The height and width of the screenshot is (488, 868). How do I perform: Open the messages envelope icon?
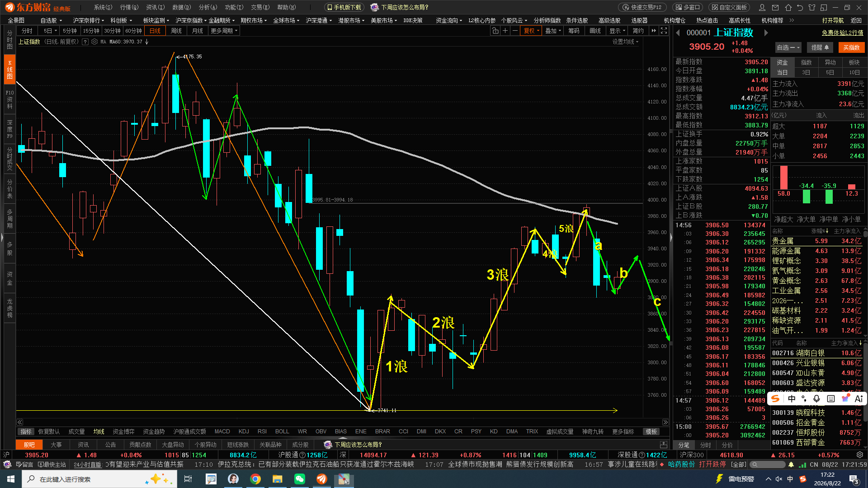pyautogui.click(x=775, y=7)
